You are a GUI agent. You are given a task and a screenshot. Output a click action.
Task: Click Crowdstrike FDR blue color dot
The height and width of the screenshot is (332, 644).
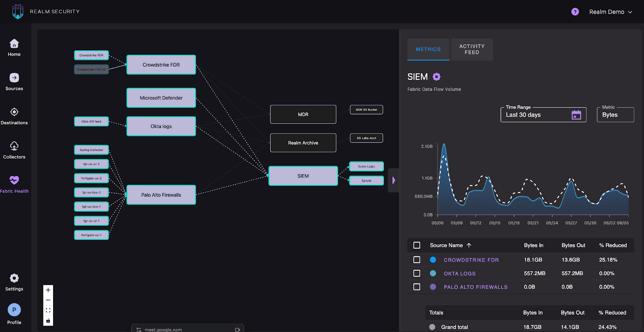(x=433, y=260)
